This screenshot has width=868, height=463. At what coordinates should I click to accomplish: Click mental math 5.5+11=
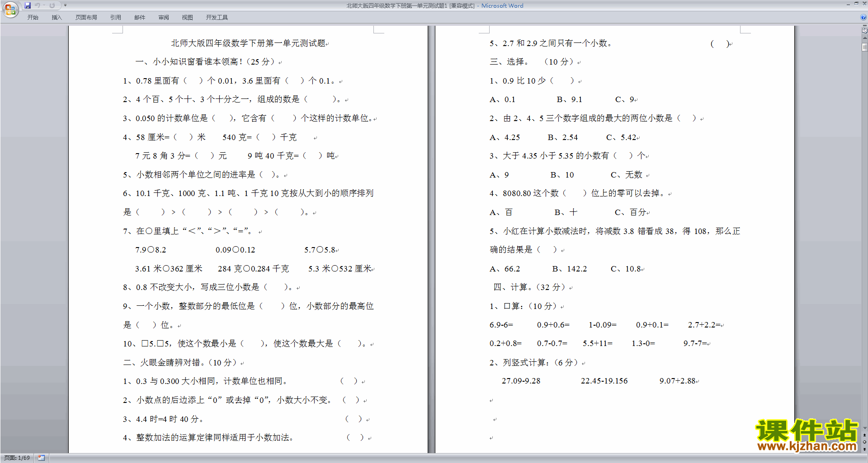click(598, 344)
